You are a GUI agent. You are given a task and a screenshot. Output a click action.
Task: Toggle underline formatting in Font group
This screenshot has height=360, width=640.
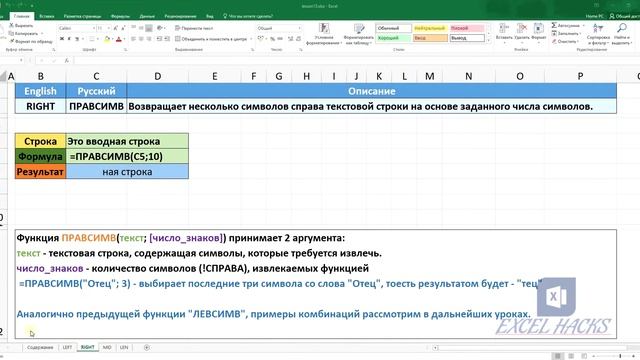click(77, 39)
